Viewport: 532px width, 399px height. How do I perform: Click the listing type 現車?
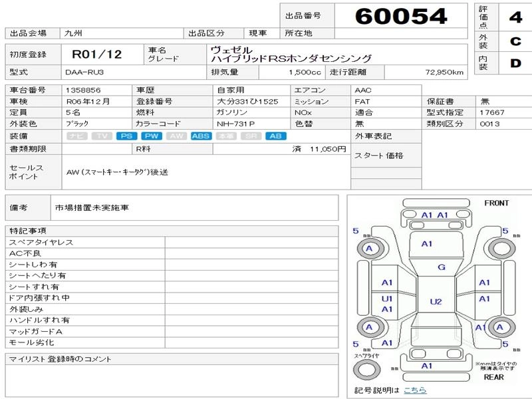[x=258, y=33]
